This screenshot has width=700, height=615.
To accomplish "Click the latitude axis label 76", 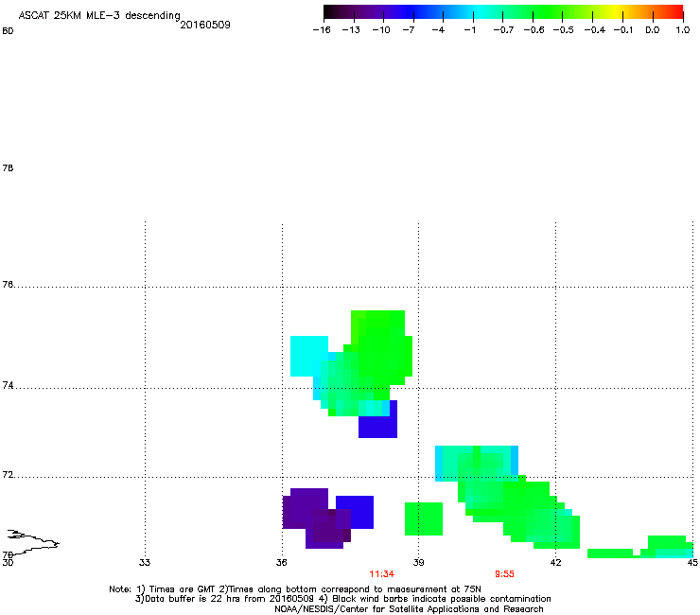I will (x=8, y=285).
